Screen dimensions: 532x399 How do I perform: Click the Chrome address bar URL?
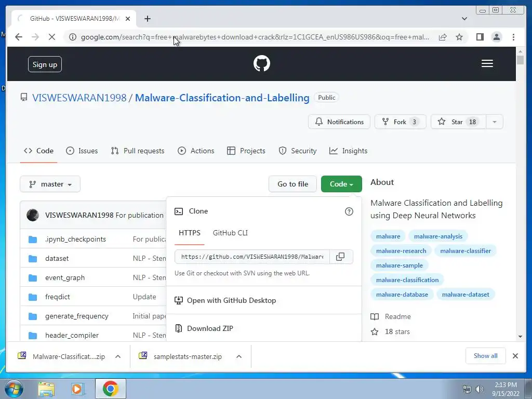[255, 37]
